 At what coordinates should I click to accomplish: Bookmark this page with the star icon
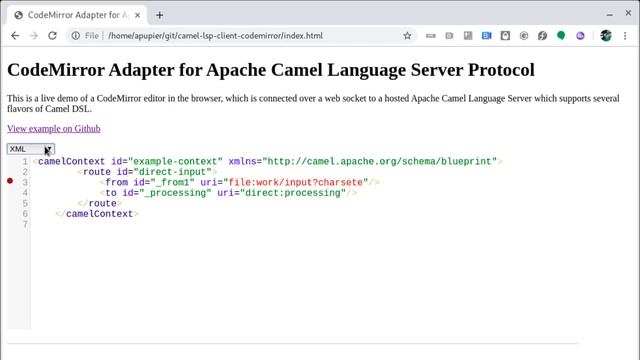tap(407, 36)
